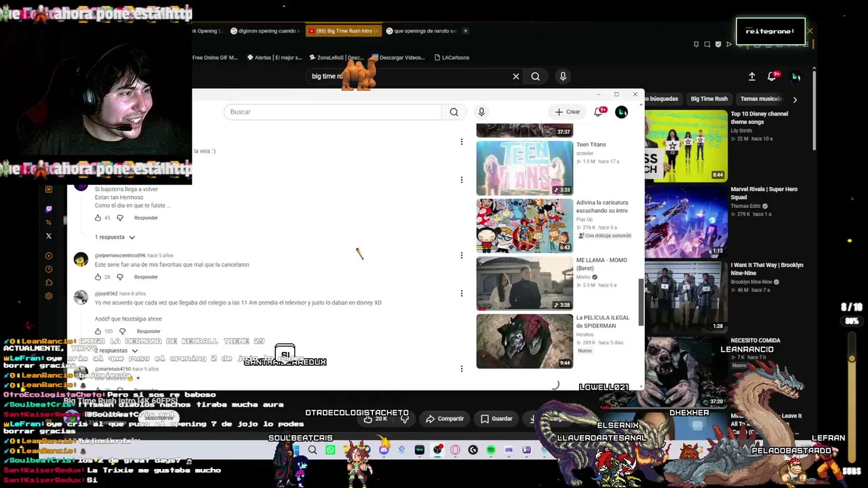Open notifications bell in front YouTube window
Viewport: 868px width, 488px height.
599,112
